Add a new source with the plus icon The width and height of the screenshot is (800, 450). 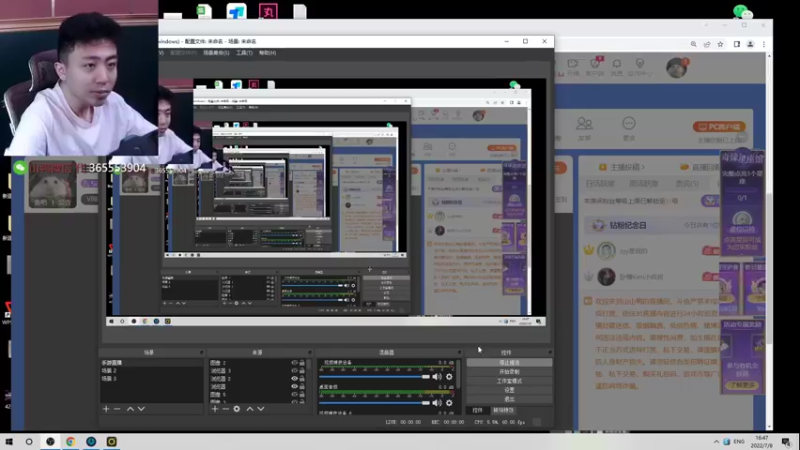pos(215,409)
